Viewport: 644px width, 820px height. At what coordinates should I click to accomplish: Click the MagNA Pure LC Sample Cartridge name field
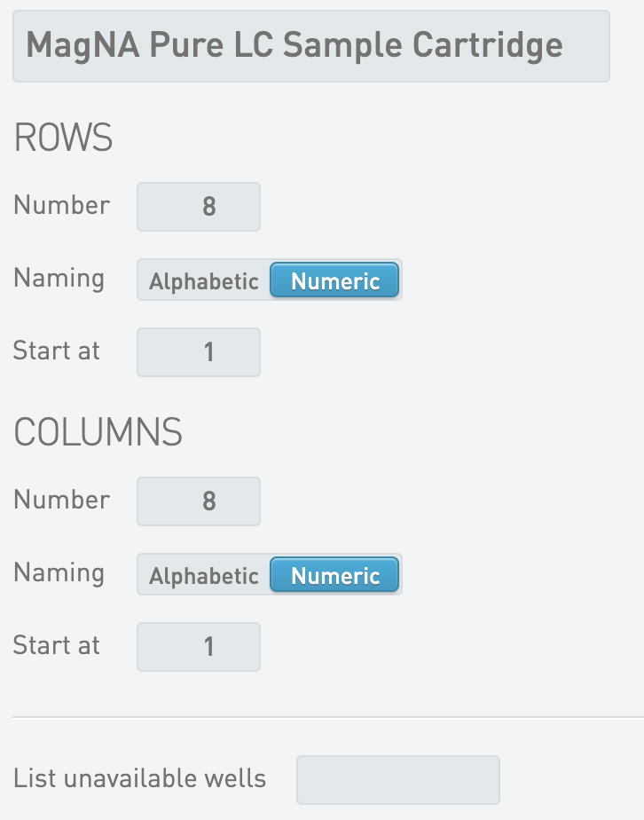[x=311, y=46]
